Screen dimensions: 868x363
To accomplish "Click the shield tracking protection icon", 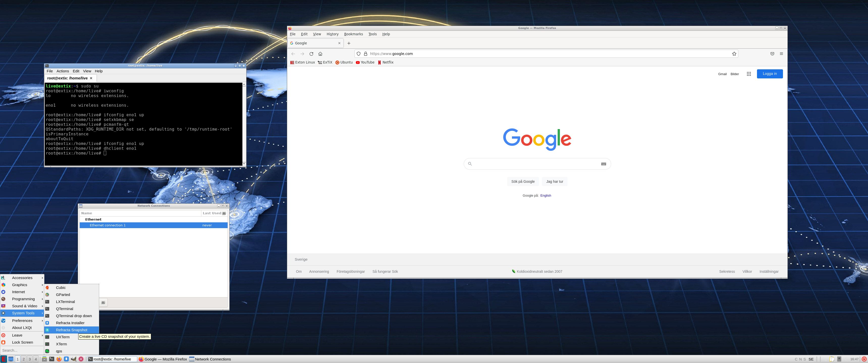I will (x=359, y=54).
